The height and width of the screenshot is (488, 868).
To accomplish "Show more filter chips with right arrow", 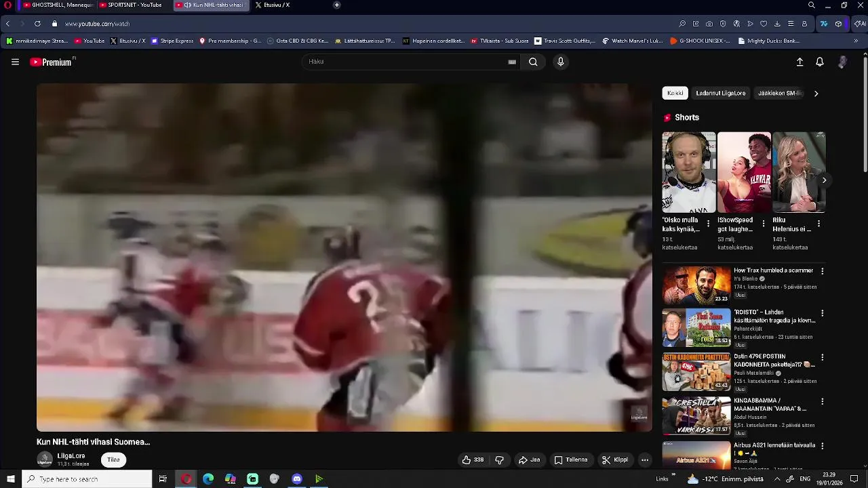I will (816, 94).
